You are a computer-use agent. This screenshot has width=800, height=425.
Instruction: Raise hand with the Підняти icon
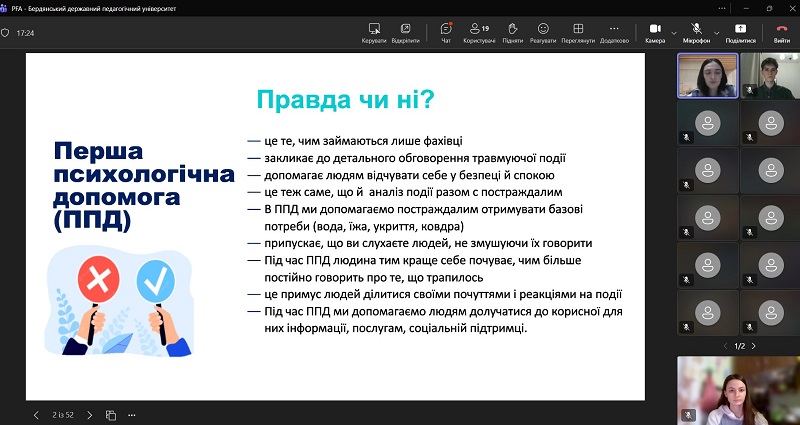click(512, 32)
